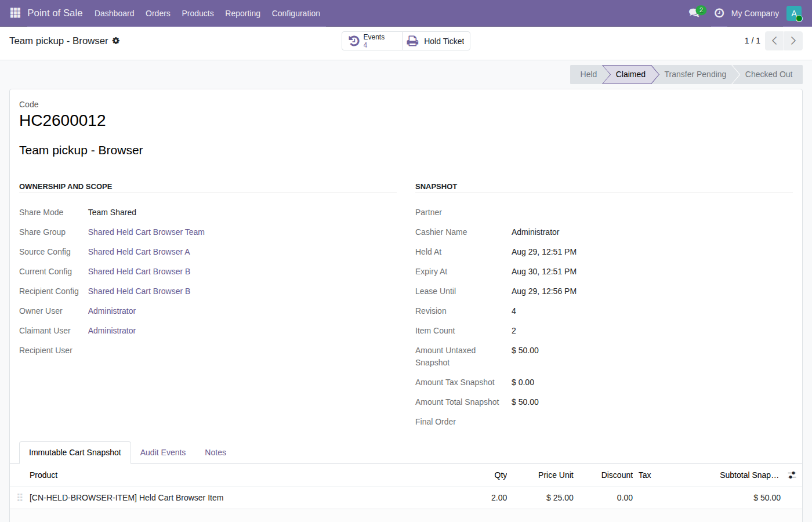Switch to the Audit Events tab
This screenshot has height=522, width=812.
pos(163,452)
